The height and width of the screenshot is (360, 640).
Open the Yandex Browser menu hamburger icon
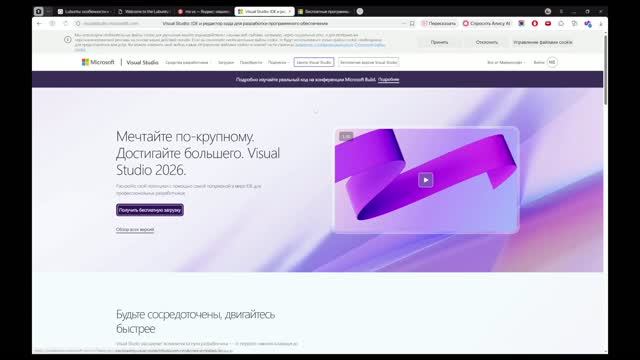click(561, 11)
